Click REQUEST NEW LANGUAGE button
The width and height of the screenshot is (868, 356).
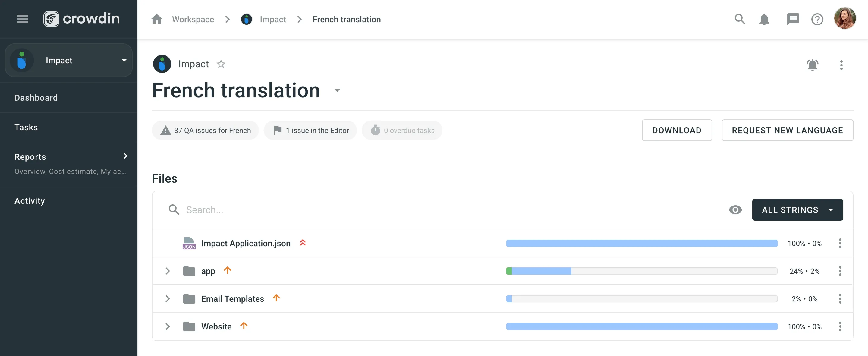click(x=787, y=130)
